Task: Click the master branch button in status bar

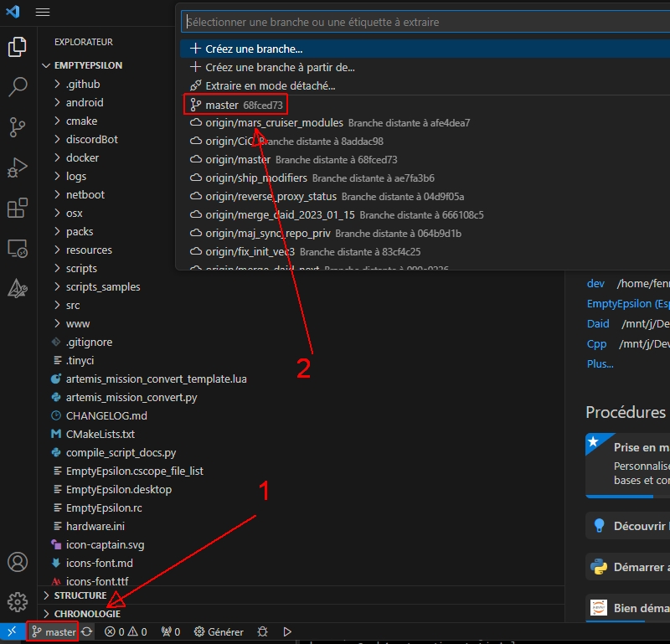Action: point(54,631)
